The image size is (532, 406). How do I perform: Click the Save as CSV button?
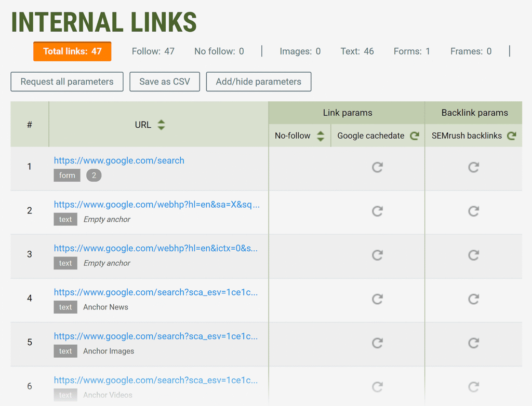coord(165,82)
